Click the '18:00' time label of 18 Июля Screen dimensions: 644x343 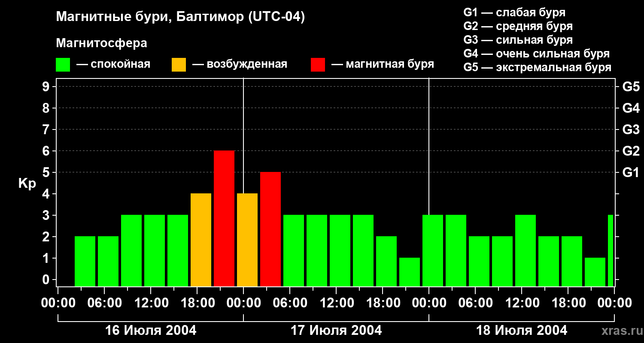pos(568,303)
